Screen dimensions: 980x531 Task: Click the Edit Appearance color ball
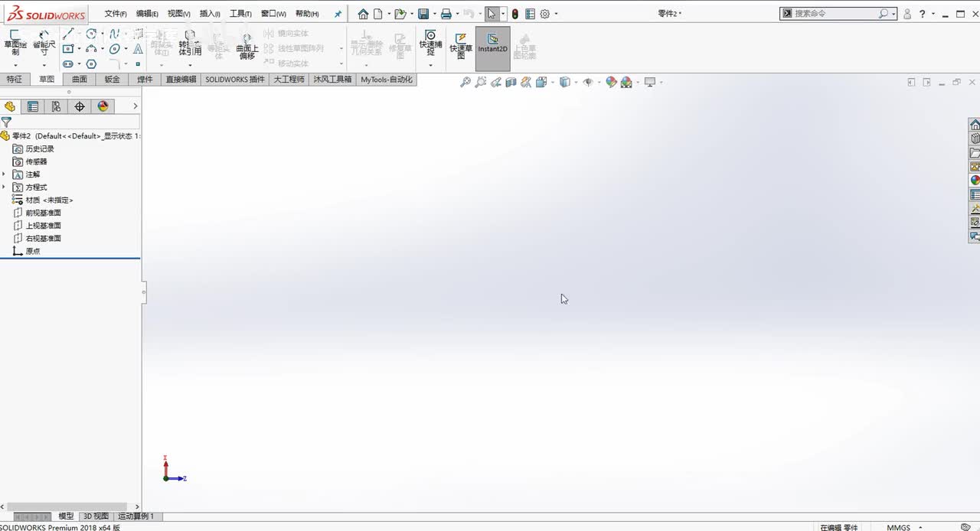(x=611, y=82)
